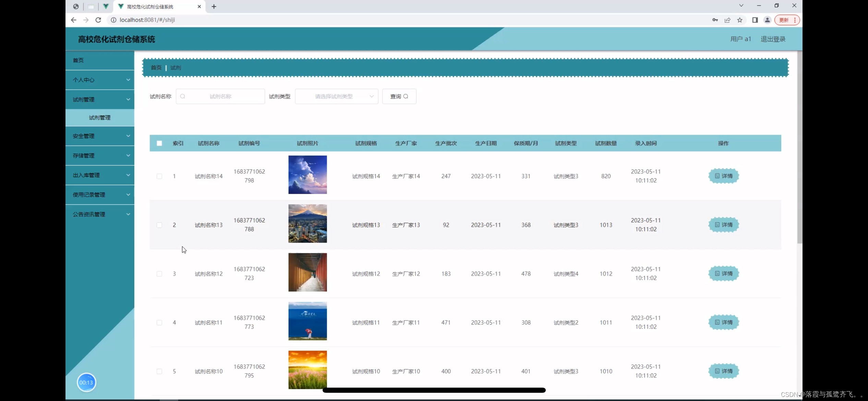This screenshot has width=868, height=401.
Task: Open the browser side panel icon
Action: pyautogui.click(x=755, y=20)
